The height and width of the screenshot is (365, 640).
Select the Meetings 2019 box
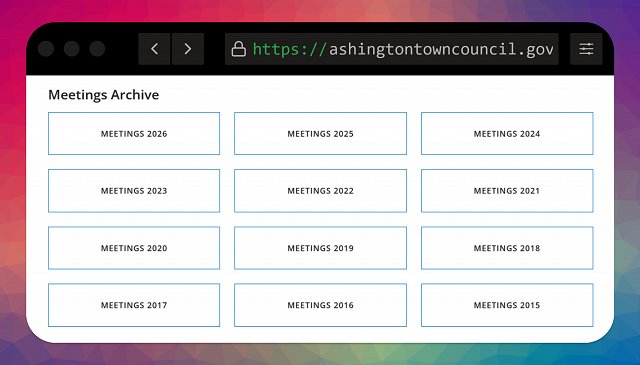(x=320, y=248)
